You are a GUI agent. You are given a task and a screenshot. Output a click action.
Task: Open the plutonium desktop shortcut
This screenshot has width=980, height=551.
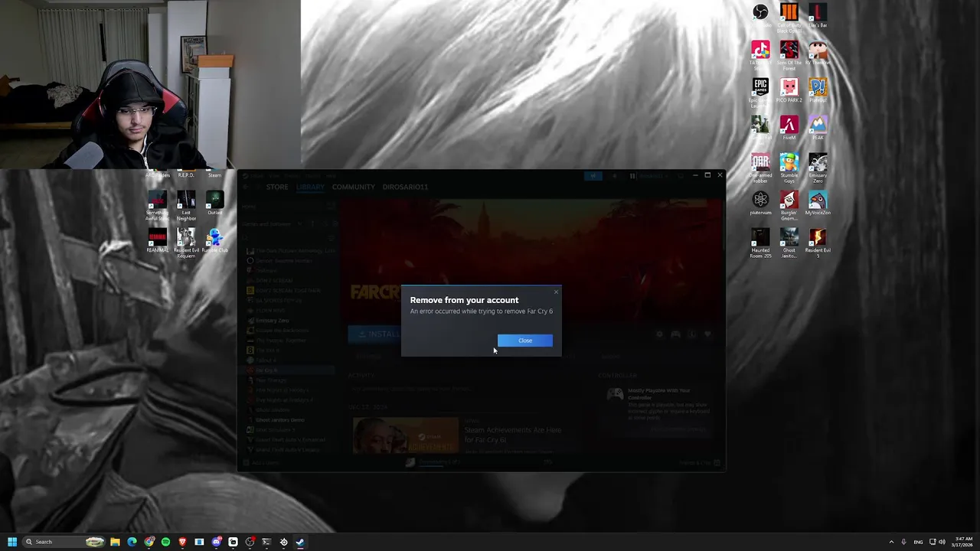click(x=760, y=203)
